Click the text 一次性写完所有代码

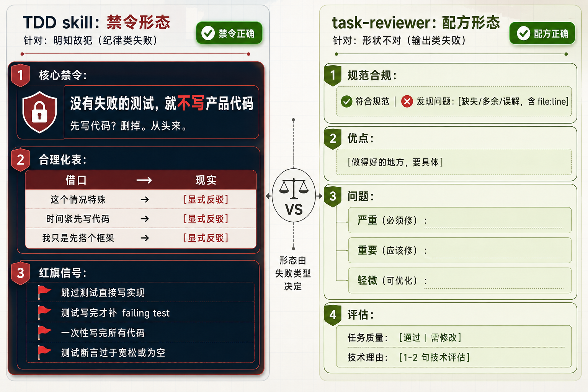(103, 333)
